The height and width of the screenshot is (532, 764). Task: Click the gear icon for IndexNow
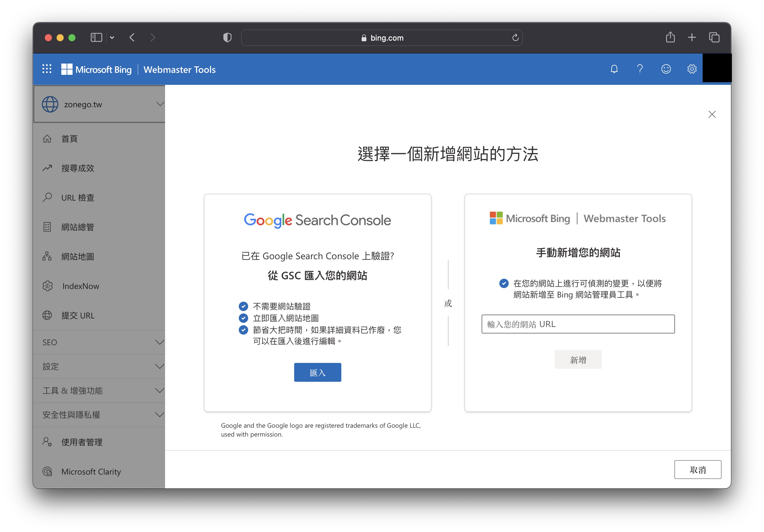[47, 286]
